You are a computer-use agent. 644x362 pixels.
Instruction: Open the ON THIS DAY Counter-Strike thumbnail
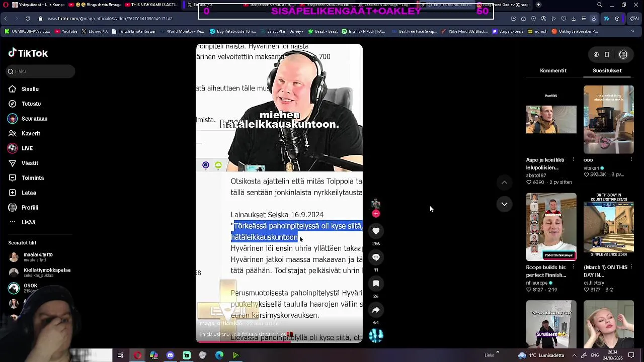[609, 227]
